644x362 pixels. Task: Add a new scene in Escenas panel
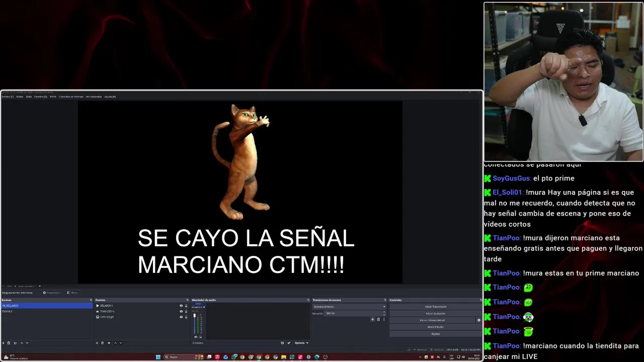click(x=3, y=343)
